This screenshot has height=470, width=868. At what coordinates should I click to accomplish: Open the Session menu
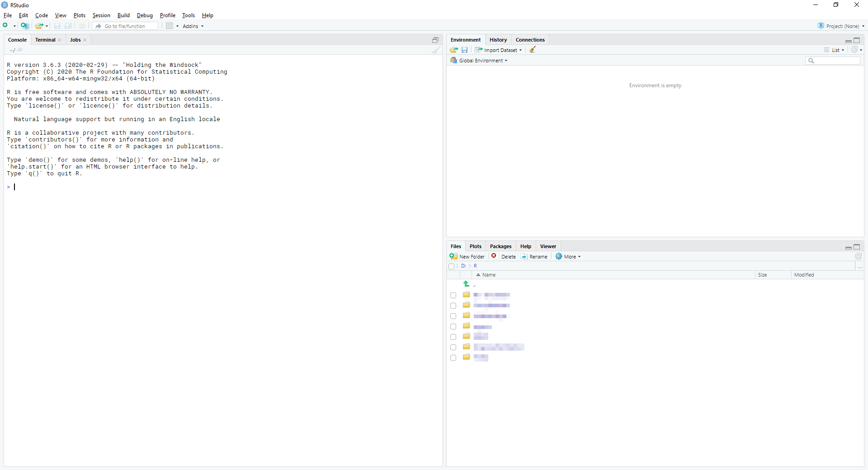[101, 15]
